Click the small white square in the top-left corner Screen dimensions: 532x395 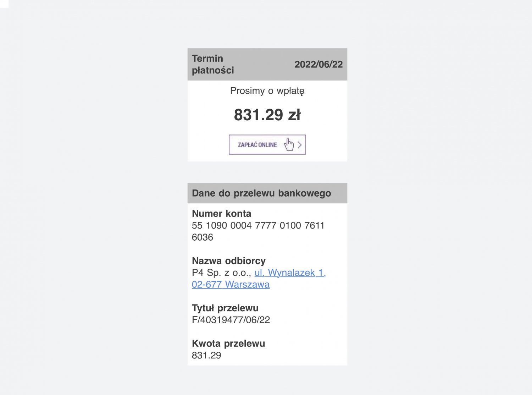4,4
